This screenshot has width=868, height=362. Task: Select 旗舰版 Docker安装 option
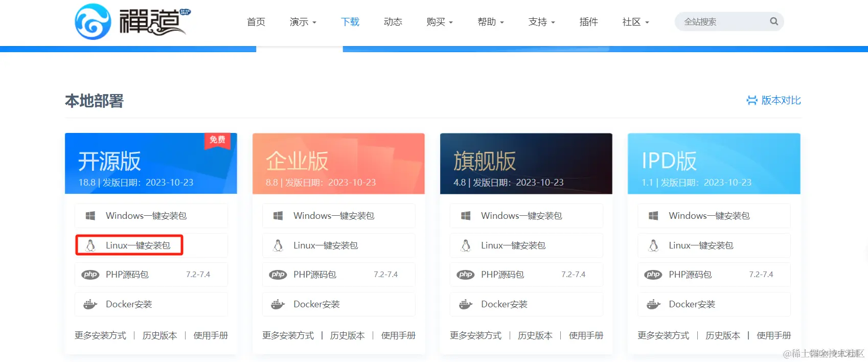pyautogui.click(x=527, y=304)
